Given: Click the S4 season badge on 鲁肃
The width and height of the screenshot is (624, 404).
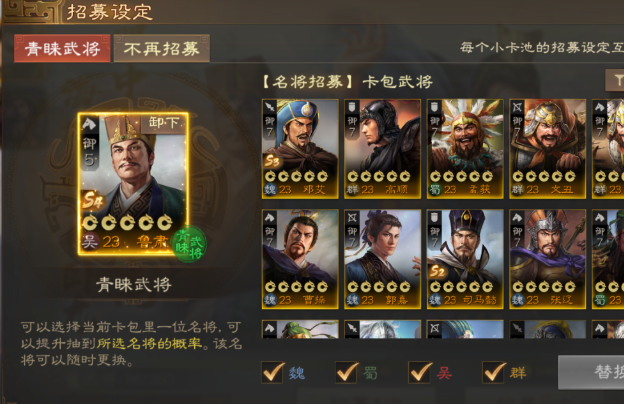Looking at the screenshot, I should tap(92, 201).
